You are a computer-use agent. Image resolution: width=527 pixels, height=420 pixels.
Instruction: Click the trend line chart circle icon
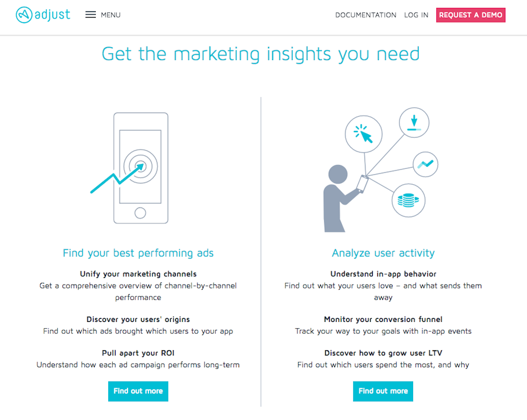pos(425,165)
